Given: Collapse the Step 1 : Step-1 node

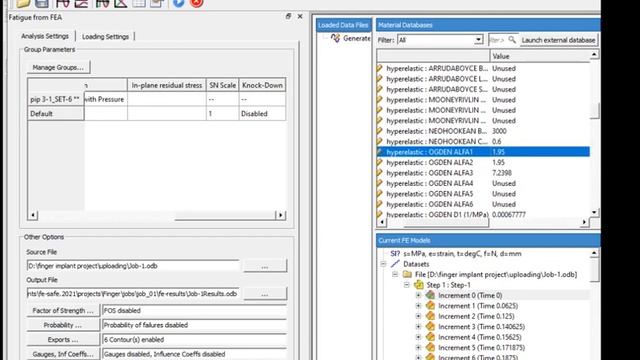Looking at the screenshot, I should (407, 285).
